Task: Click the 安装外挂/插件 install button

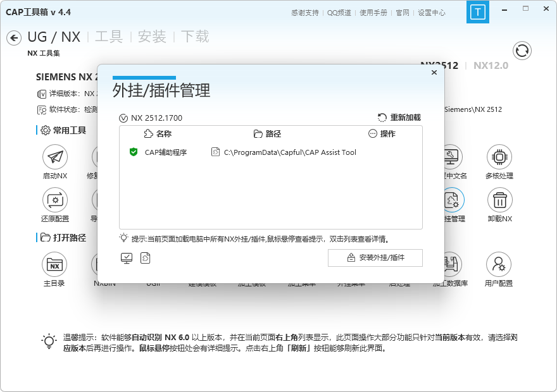Action: click(x=375, y=258)
